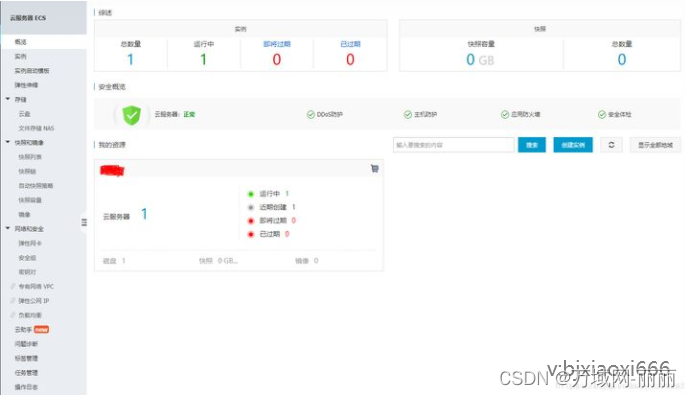Collapse the 网络和安全 sidebar group
This screenshot has width=692, height=397.
pos(8,228)
